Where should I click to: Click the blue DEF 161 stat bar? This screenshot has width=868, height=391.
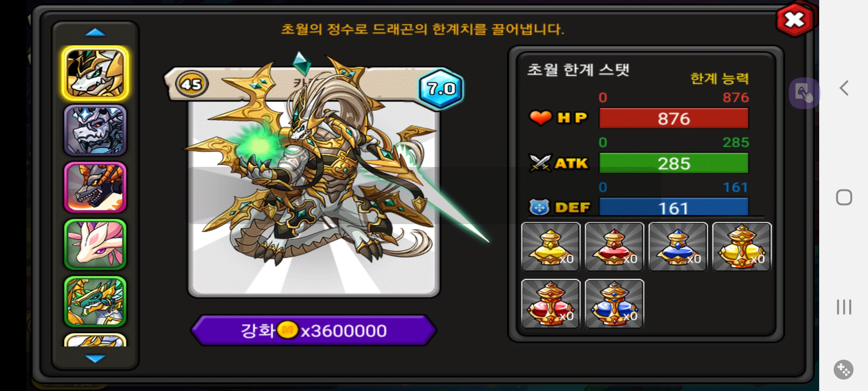(x=673, y=207)
